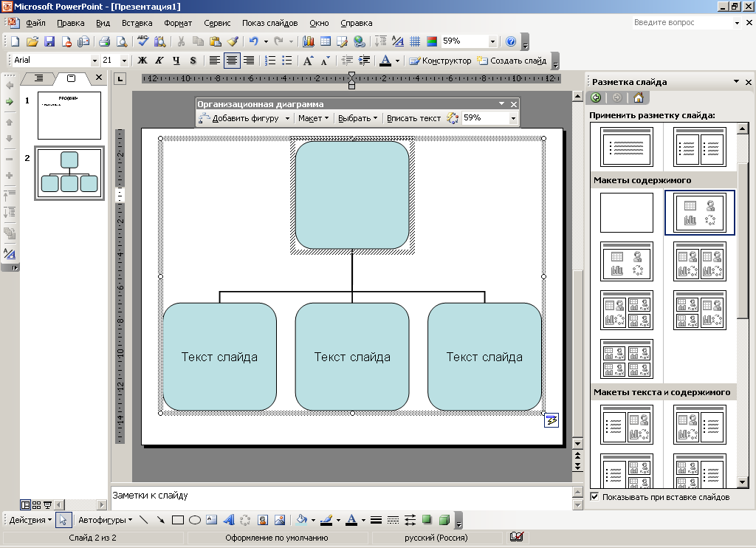
Task: Open the organization chart zoom dropdown
Action: coord(513,118)
